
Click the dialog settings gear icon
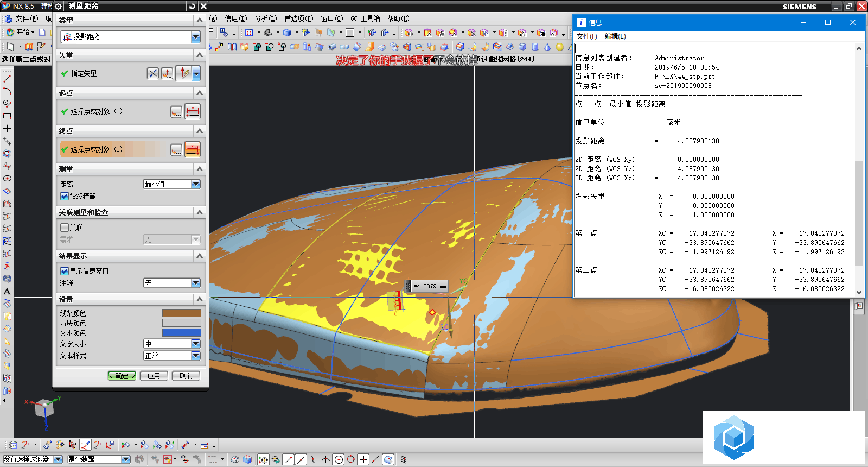58,6
